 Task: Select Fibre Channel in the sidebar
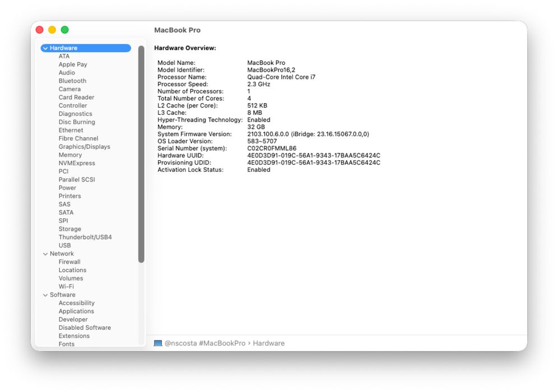(x=78, y=138)
